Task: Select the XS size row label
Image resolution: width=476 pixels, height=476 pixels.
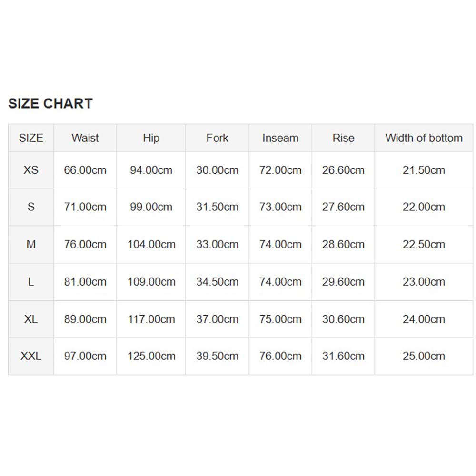Action: pyautogui.click(x=31, y=170)
